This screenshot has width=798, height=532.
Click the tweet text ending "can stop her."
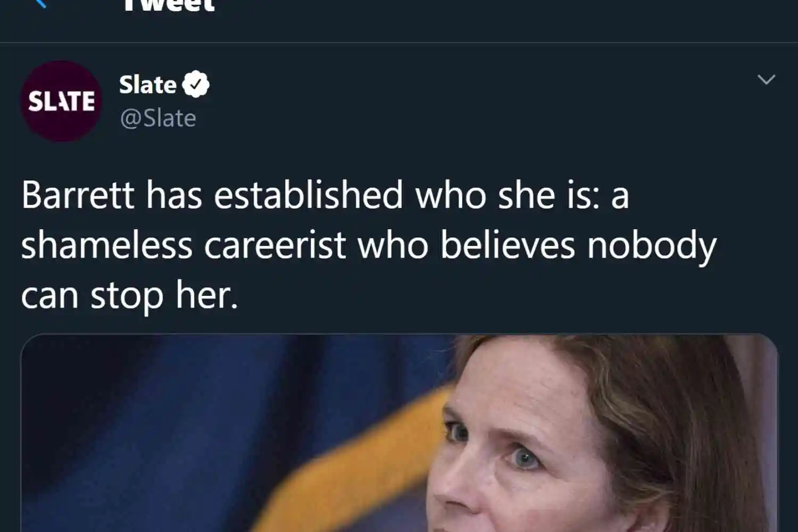(x=129, y=295)
